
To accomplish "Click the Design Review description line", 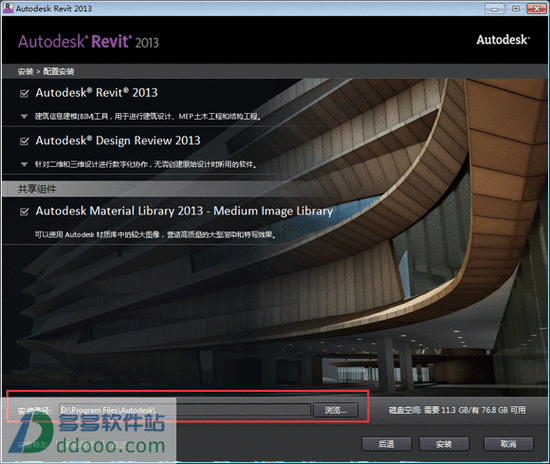I will click(146, 164).
